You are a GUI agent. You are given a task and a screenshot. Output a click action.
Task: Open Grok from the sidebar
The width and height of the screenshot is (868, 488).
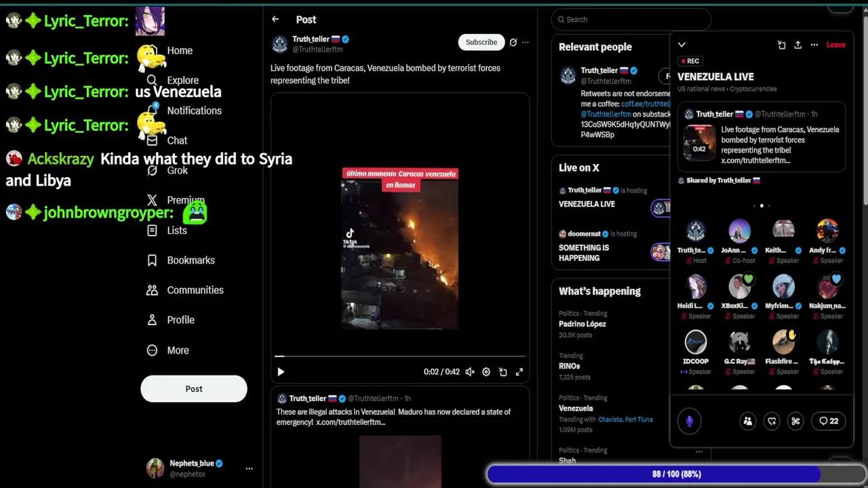167,170
